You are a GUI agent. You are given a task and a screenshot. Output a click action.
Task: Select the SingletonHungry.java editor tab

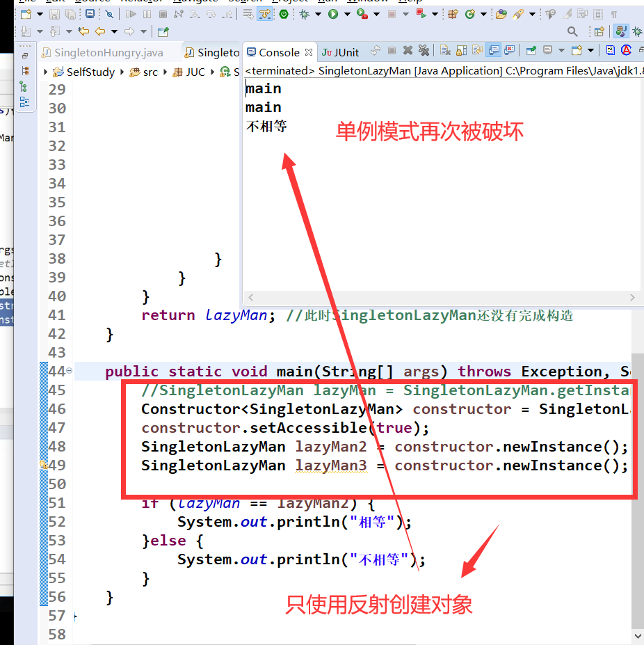pos(103,52)
